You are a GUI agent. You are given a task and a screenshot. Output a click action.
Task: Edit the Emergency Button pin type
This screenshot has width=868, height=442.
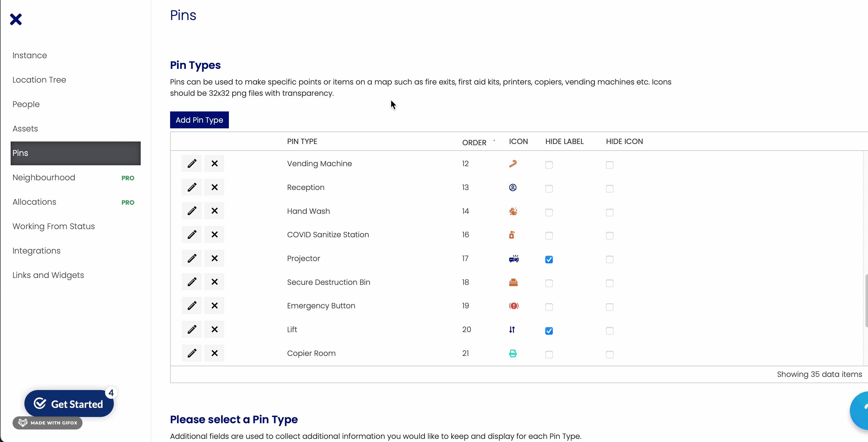click(x=192, y=306)
